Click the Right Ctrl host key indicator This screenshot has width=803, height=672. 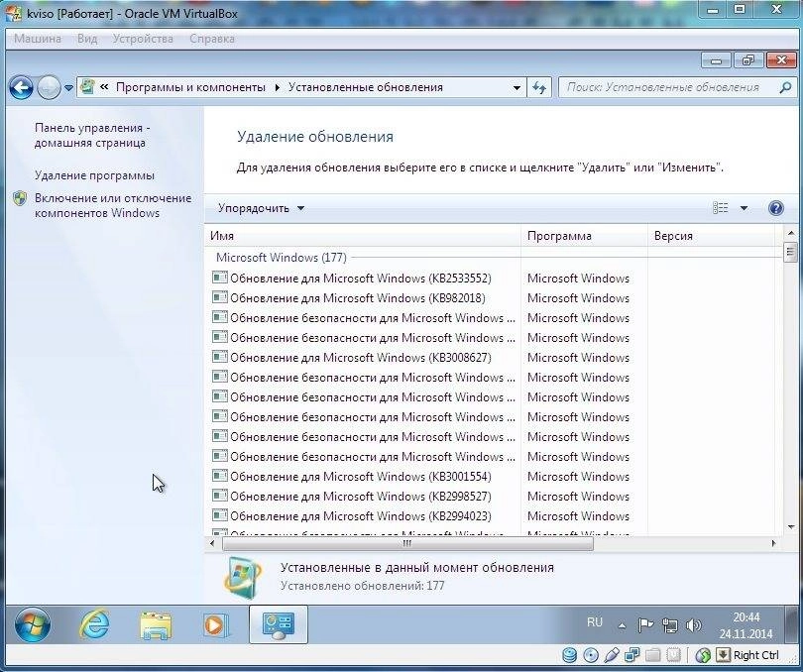point(755,655)
